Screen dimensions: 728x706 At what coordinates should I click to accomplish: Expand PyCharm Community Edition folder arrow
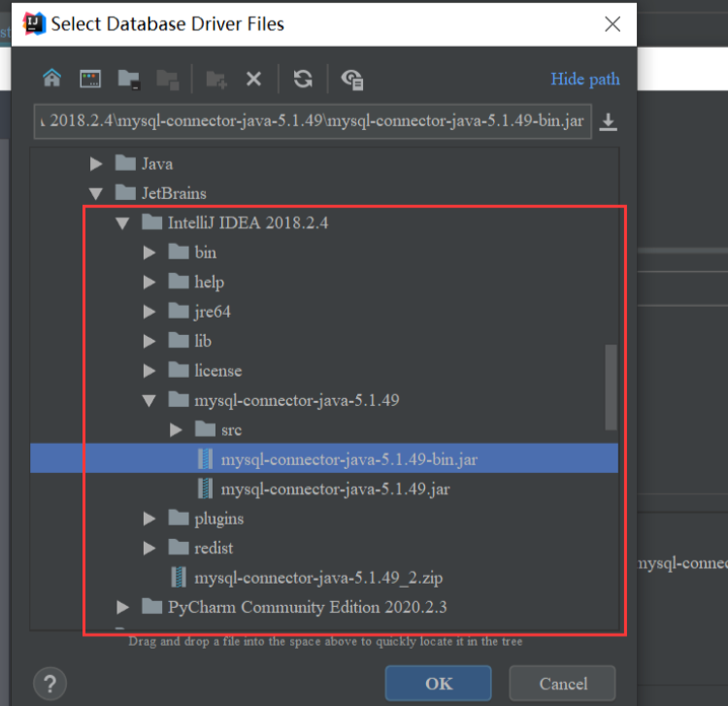[x=122, y=607]
